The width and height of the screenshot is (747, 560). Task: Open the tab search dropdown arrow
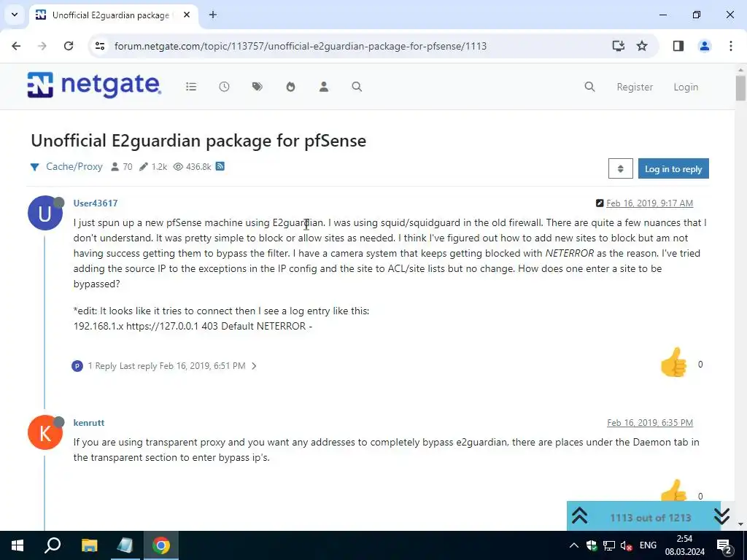click(x=15, y=15)
